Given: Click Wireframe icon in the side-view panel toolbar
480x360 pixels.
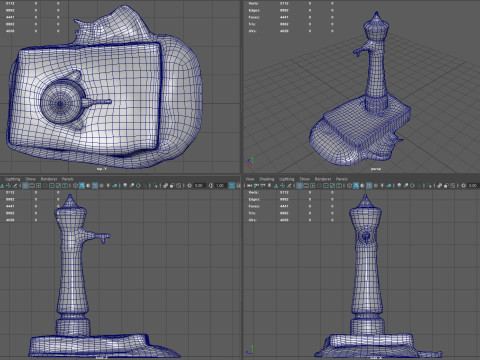Looking at the screenshot, I should (75, 185).
